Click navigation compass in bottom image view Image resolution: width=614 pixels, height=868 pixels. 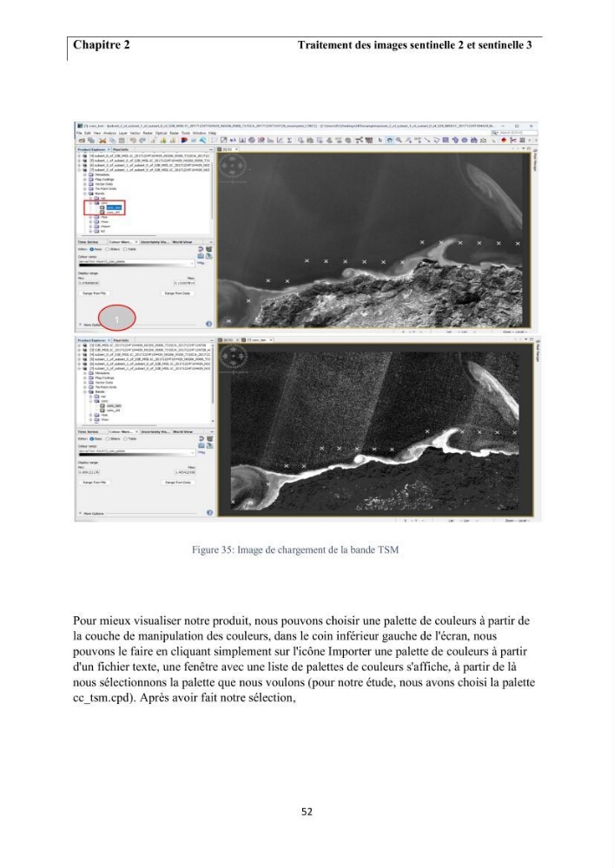pos(233,357)
